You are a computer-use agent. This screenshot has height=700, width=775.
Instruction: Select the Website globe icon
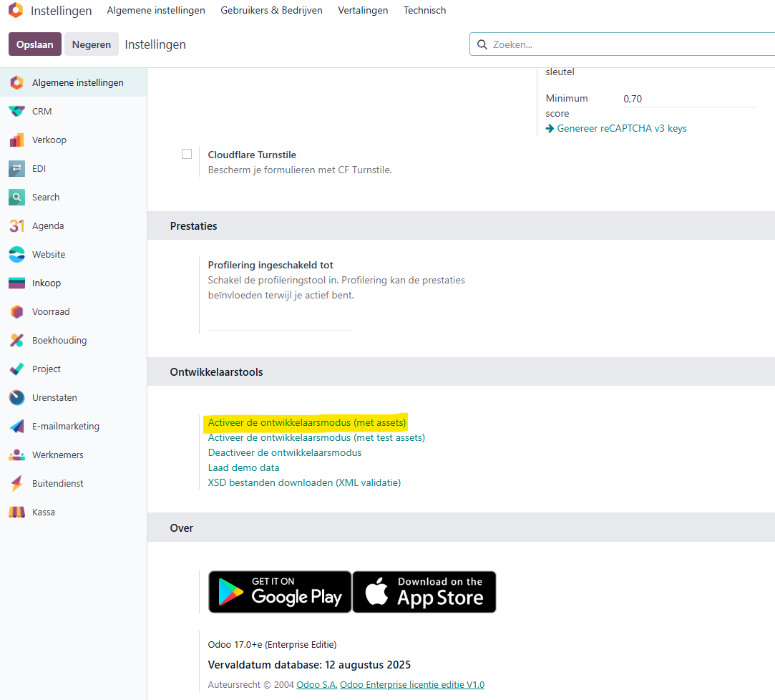click(16, 255)
